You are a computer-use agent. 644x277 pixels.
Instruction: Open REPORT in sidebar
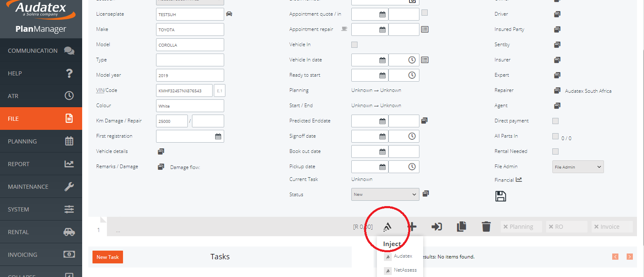[41, 164]
